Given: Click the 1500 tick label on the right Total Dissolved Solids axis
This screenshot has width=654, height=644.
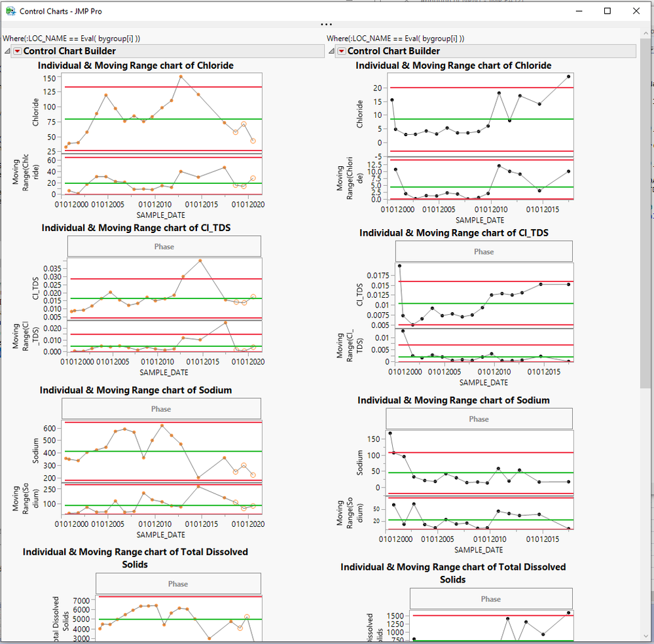Looking at the screenshot, I should click(395, 616).
